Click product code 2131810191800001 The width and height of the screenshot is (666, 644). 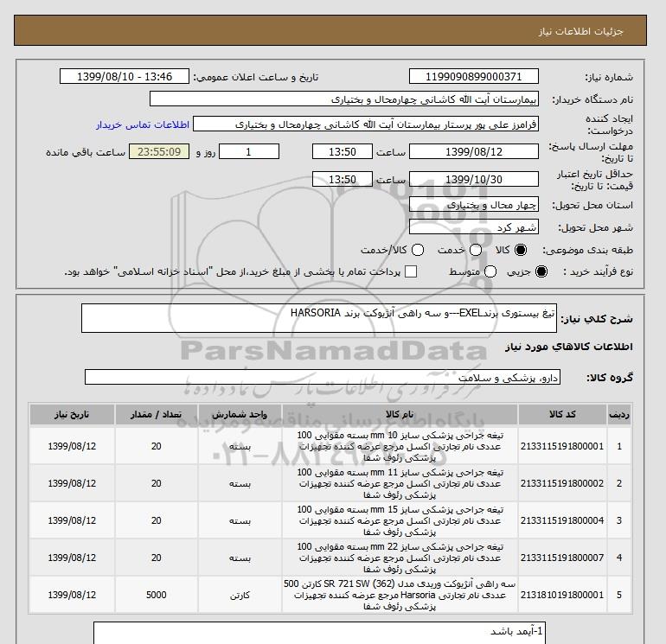(562, 595)
